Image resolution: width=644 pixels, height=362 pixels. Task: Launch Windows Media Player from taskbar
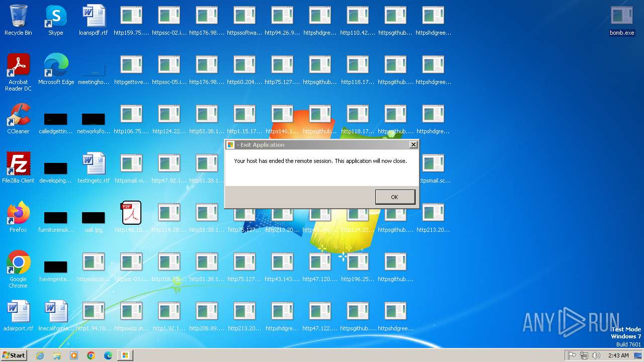74,355
